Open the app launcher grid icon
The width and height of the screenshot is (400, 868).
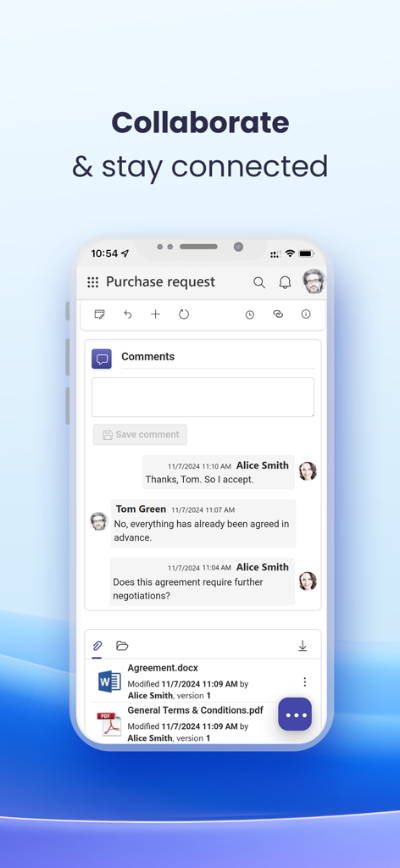click(93, 282)
